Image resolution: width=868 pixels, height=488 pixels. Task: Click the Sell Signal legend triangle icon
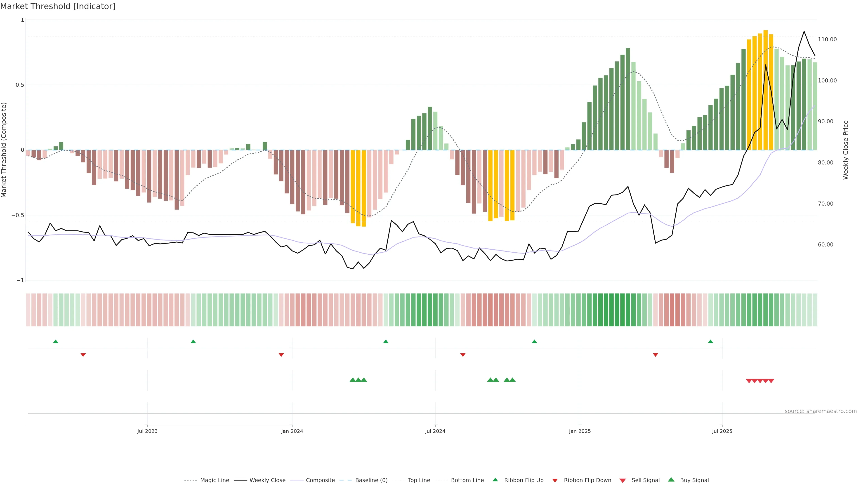point(623,481)
